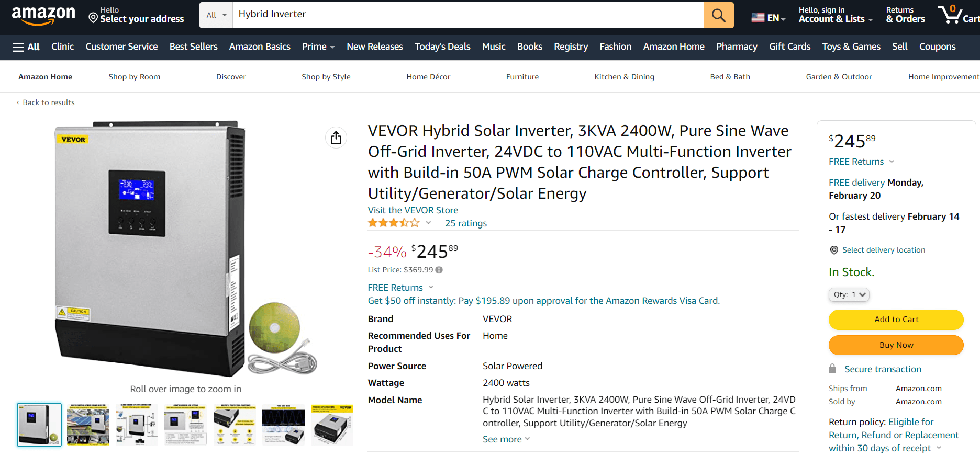The width and height of the screenshot is (980, 456).
Task: Open the All hamburger menu
Action: 26,47
